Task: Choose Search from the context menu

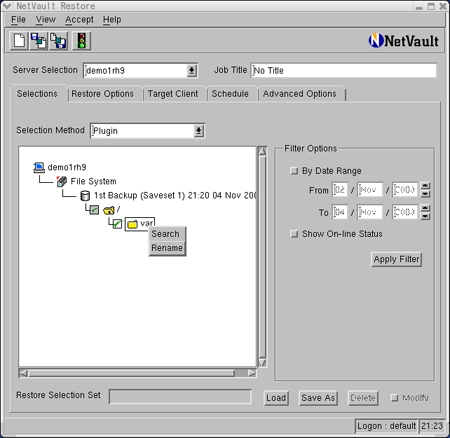Action: pyautogui.click(x=167, y=234)
